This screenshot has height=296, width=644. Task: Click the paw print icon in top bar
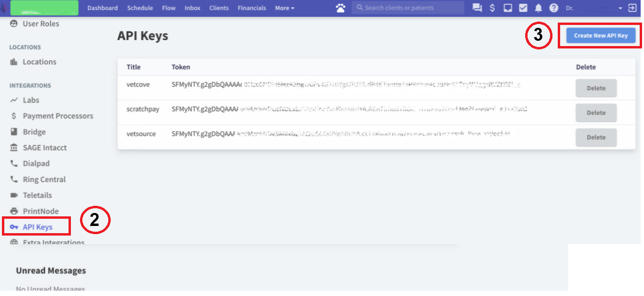point(341,8)
